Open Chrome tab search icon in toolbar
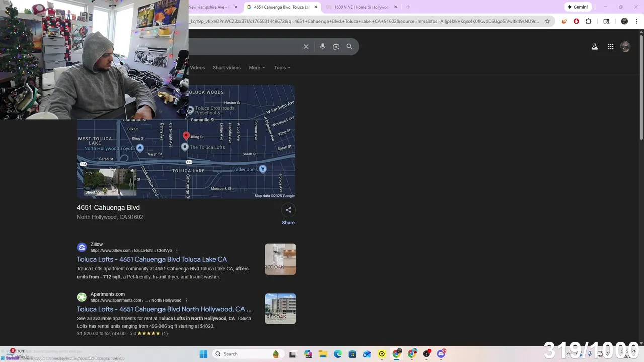 (606, 21)
